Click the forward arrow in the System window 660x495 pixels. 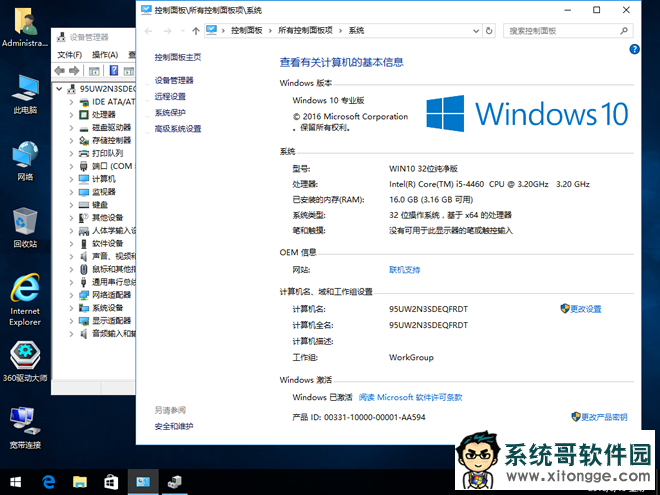168,31
